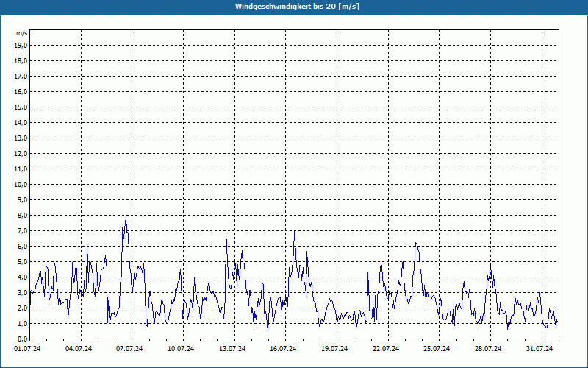
Task: Select the 22.07.24 date label
Action: (387, 349)
